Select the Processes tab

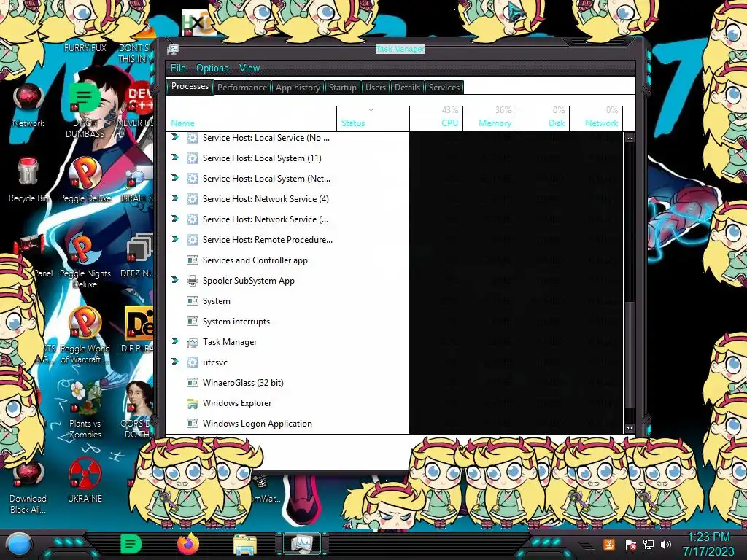point(190,86)
